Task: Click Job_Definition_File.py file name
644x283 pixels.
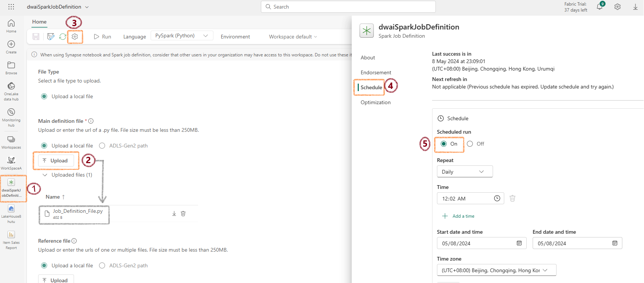Action: 78,211
